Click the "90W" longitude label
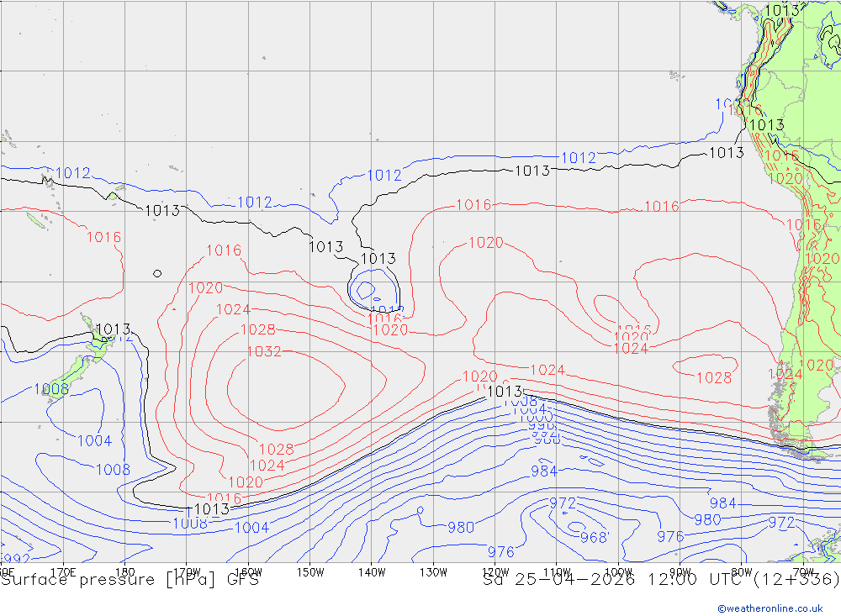This screenshot has height=616, width=841. pos(680,572)
